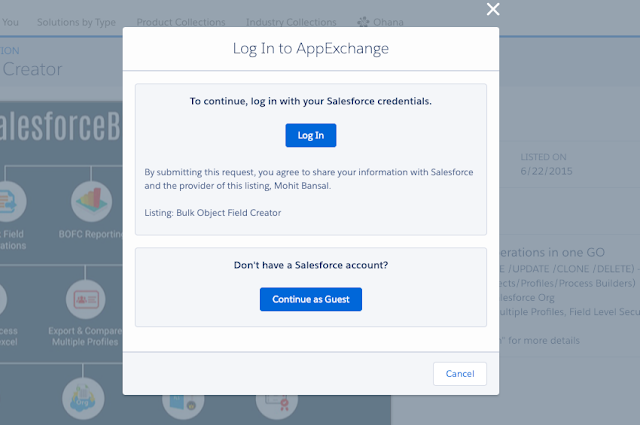Open the Product Collections menu

click(x=181, y=22)
